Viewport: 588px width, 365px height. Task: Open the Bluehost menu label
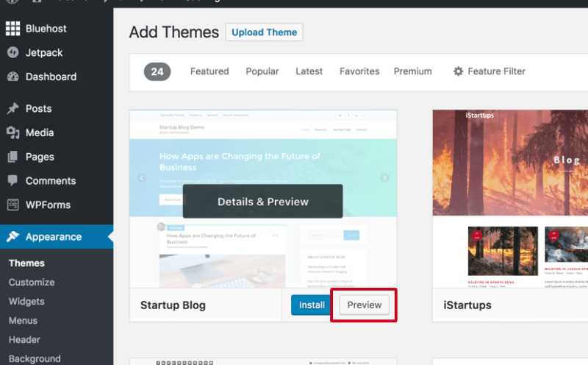tap(46, 29)
